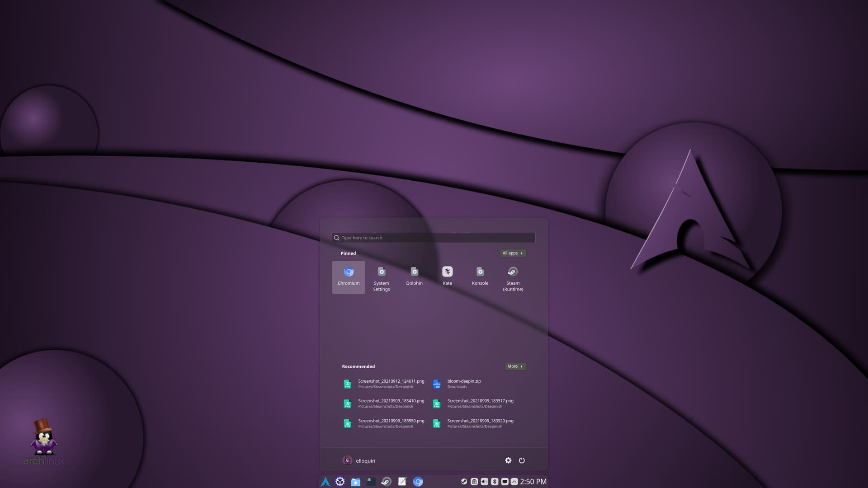The height and width of the screenshot is (488, 868).
Task: Open Screenshot_20210909_183550.png from recommended
Action: click(x=384, y=423)
